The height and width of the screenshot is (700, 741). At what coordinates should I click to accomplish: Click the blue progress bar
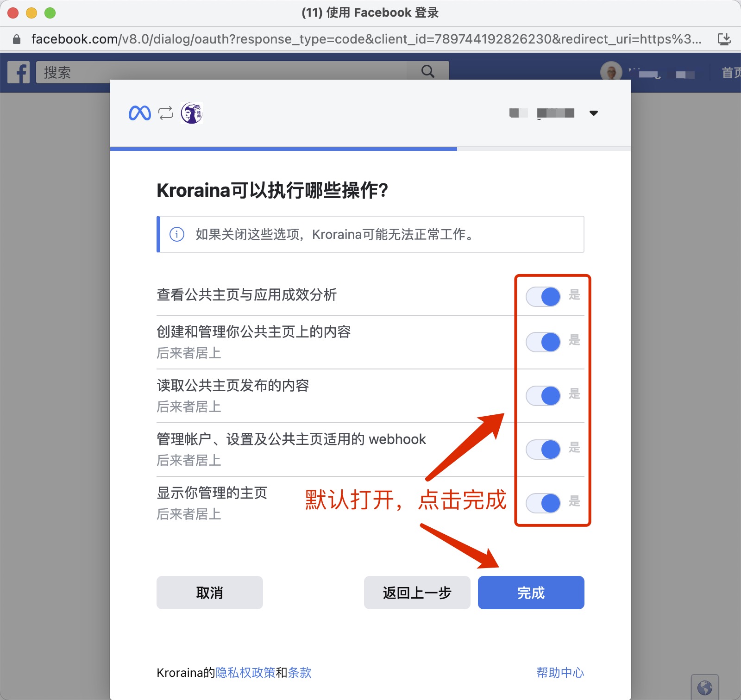click(283, 149)
